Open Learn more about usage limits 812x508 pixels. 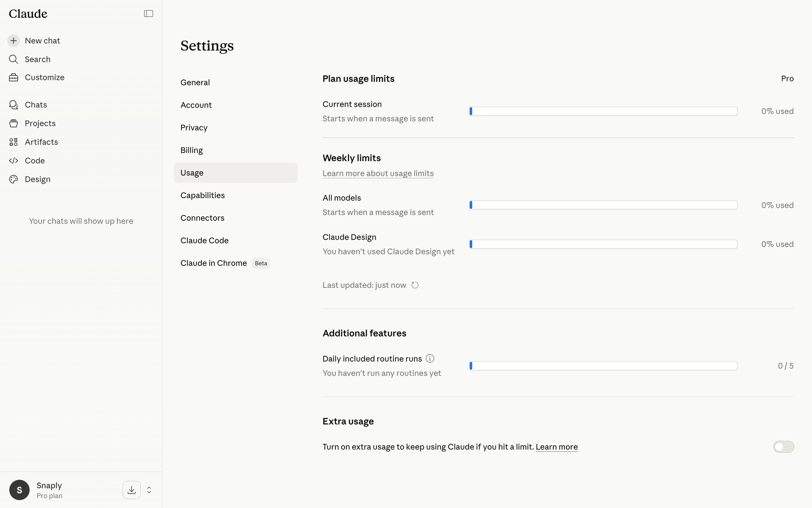click(378, 173)
